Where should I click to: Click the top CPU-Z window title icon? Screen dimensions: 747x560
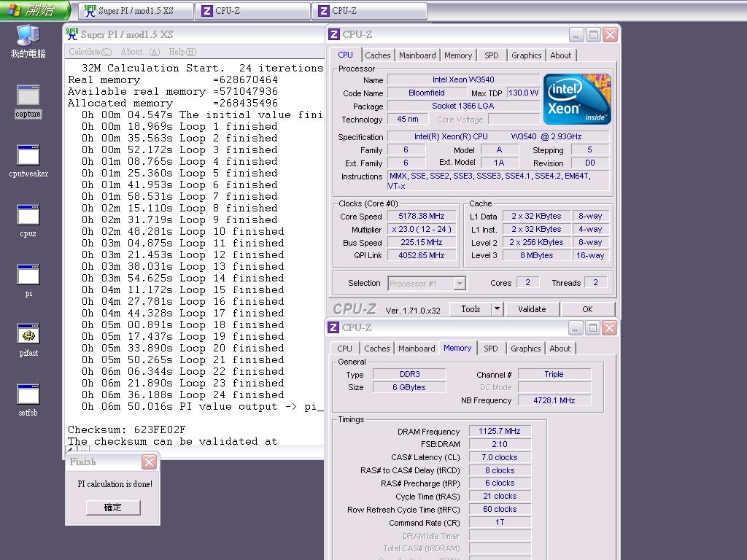coord(334,34)
